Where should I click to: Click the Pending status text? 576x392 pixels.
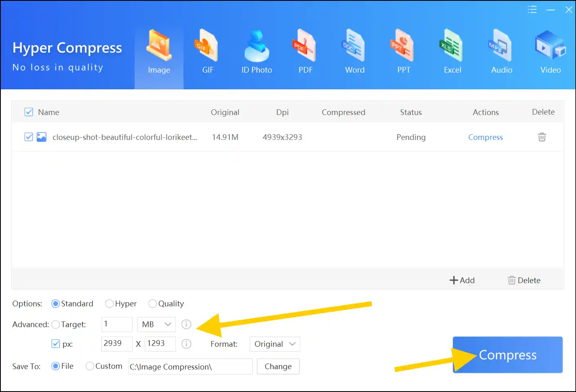[411, 137]
